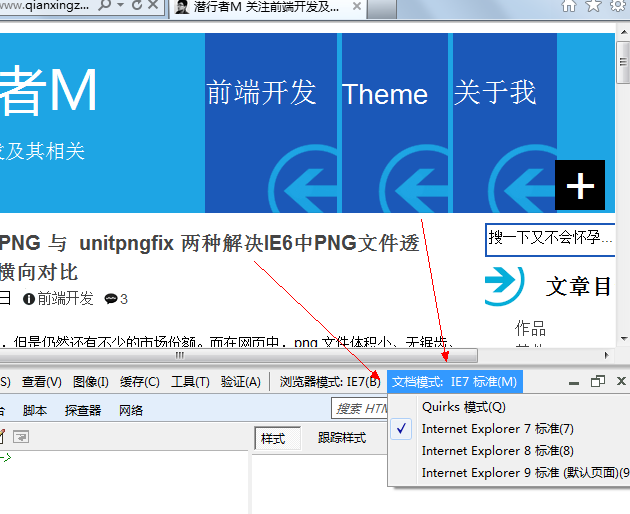
Task: Click the 潜行者M site title logo
Action: tap(48, 92)
